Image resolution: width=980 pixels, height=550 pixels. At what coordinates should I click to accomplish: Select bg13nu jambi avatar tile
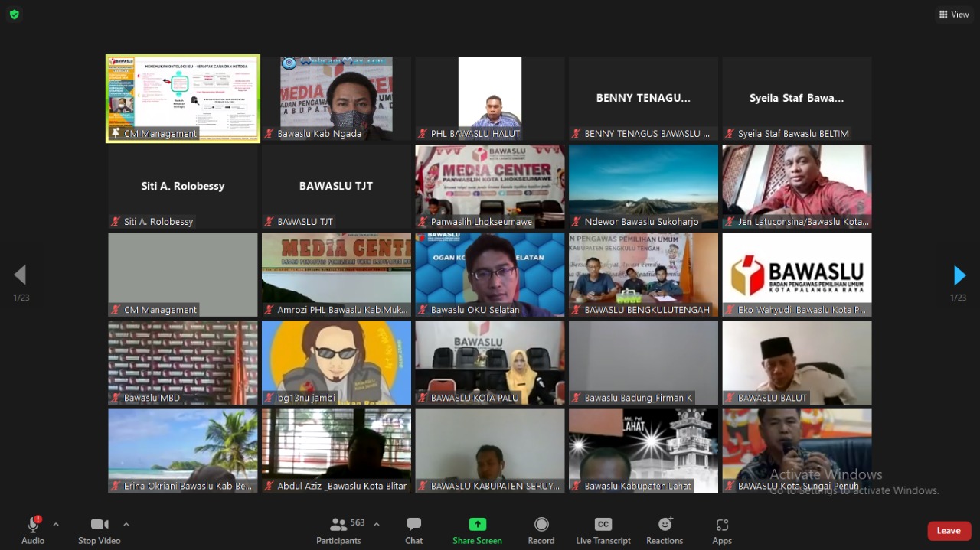click(336, 363)
